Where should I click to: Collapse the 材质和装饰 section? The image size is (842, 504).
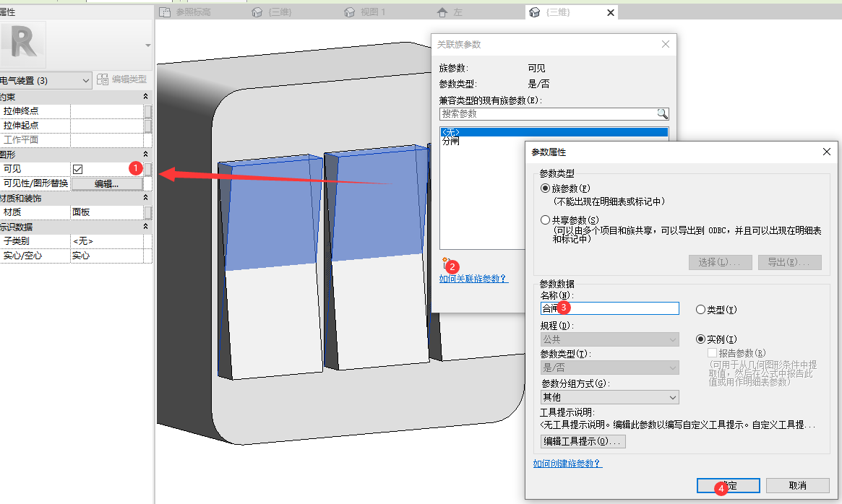click(145, 198)
